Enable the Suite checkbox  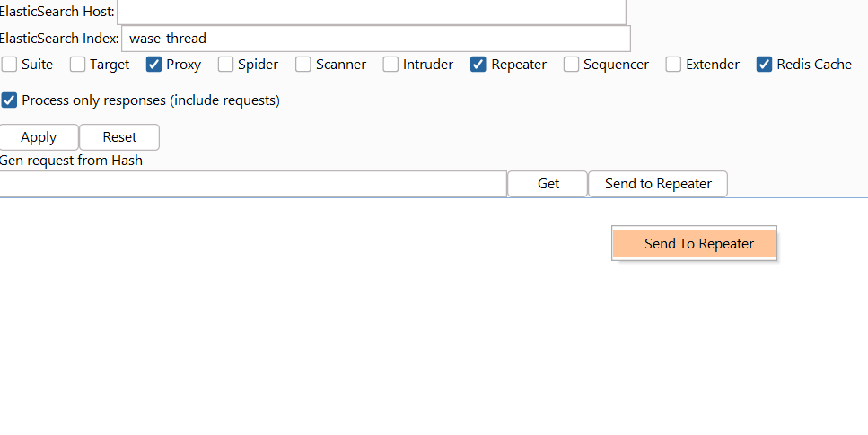(10, 65)
